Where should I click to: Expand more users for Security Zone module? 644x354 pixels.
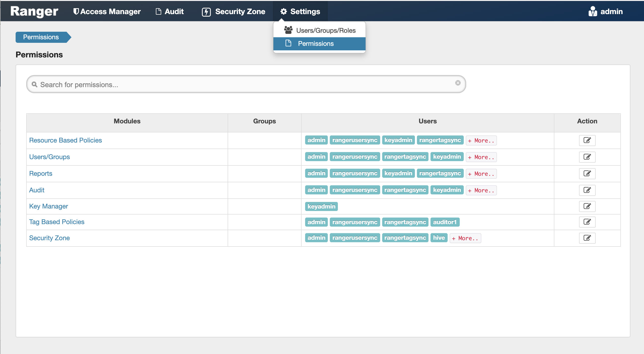(x=465, y=238)
